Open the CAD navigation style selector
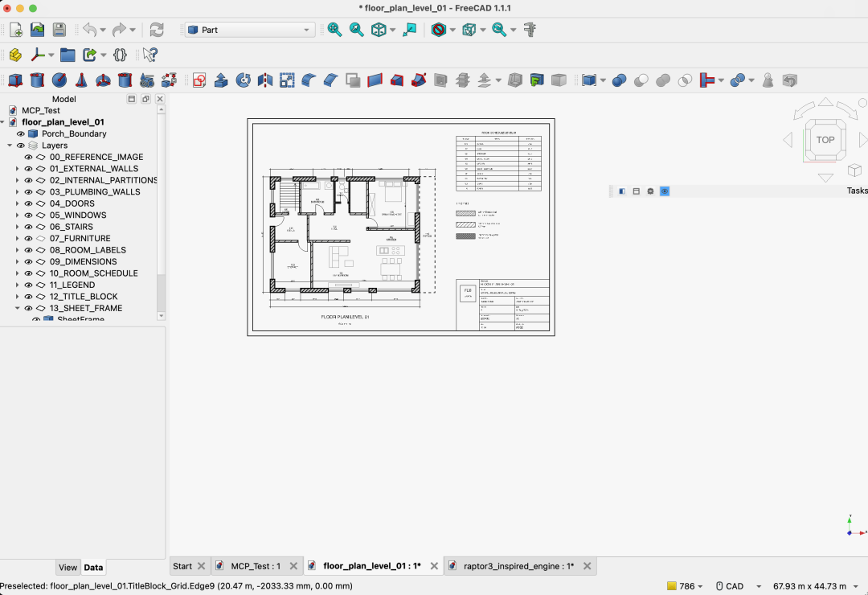The height and width of the screenshot is (595, 868). tap(739, 586)
